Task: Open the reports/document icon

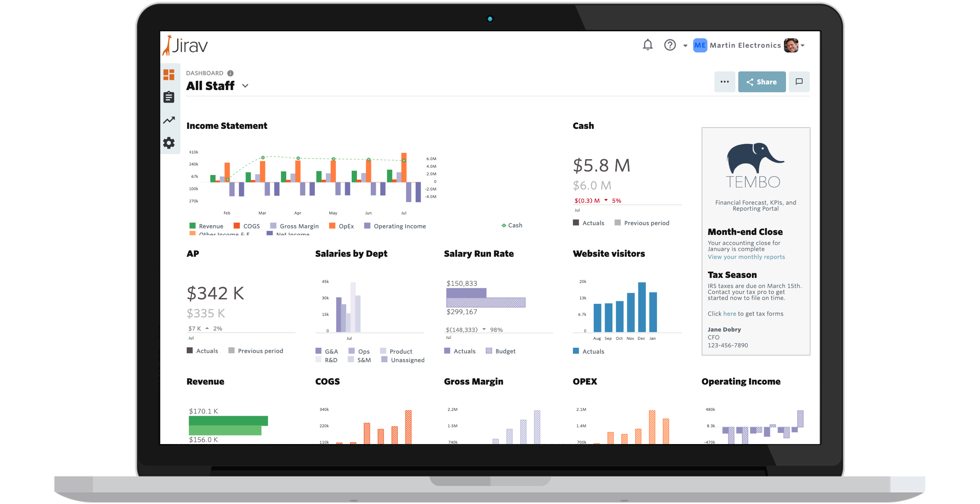Action: point(168,97)
